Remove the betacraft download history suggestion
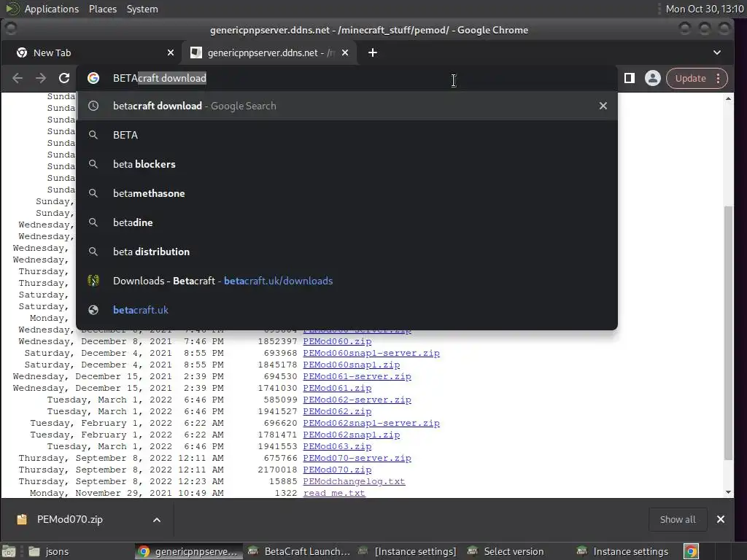Viewport: 747px width, 560px height. pos(603,106)
